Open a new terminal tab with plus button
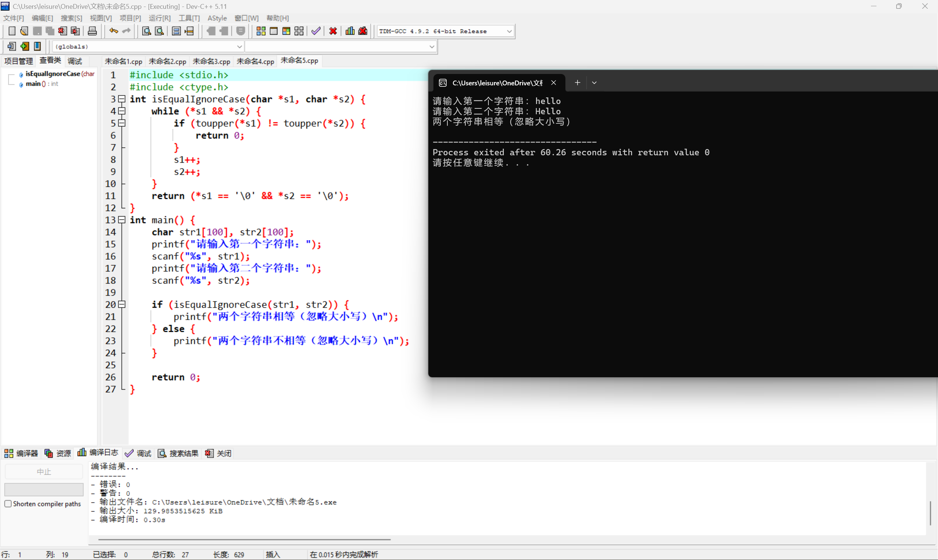The image size is (938, 560). tap(577, 82)
